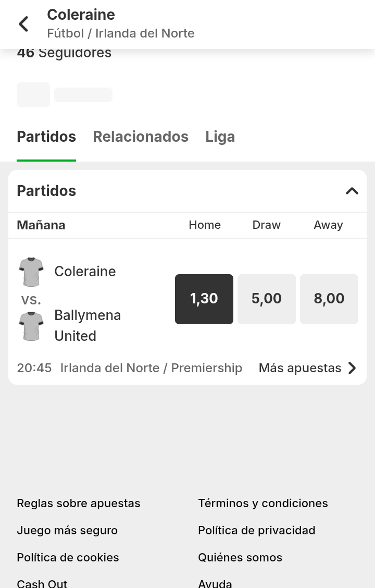Open Más apuestas arrow
375x588 pixels.
[352, 368]
